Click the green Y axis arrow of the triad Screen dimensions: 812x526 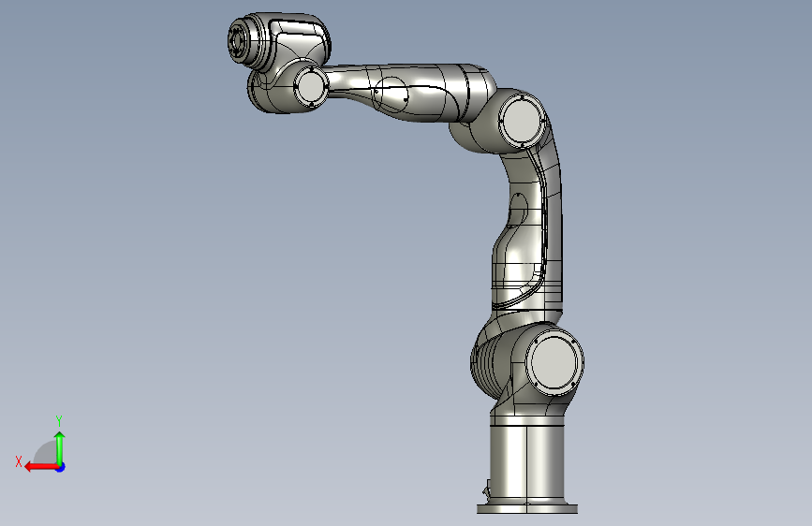60,448
